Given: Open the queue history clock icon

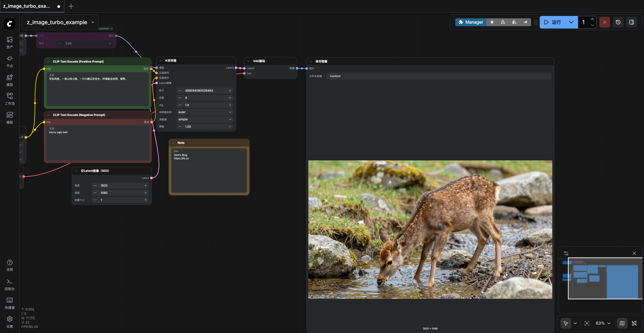Looking at the screenshot, I should (x=618, y=22).
